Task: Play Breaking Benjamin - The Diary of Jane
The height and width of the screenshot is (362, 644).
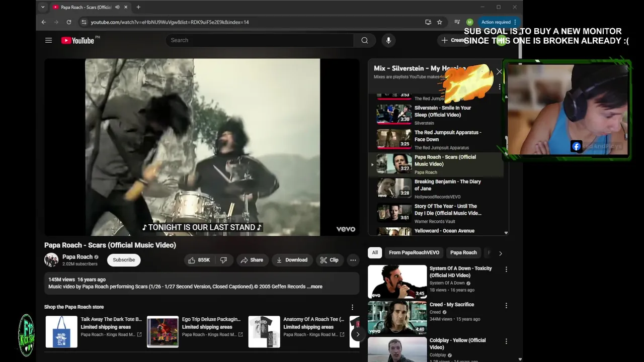Action: pyautogui.click(x=436, y=189)
